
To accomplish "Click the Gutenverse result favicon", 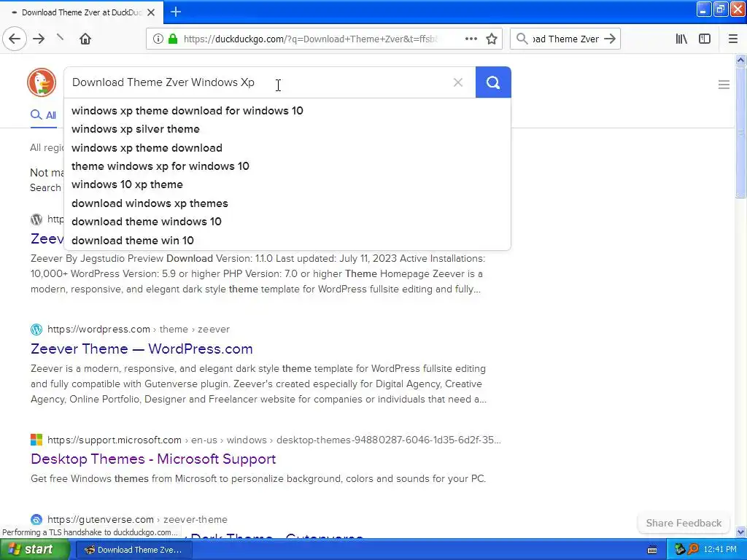I will coord(36,519).
